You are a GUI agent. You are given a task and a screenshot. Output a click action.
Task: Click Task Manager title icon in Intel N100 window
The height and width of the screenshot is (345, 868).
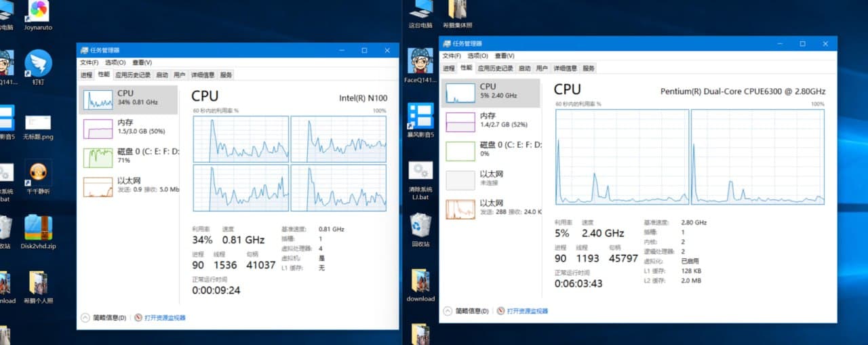coord(84,50)
